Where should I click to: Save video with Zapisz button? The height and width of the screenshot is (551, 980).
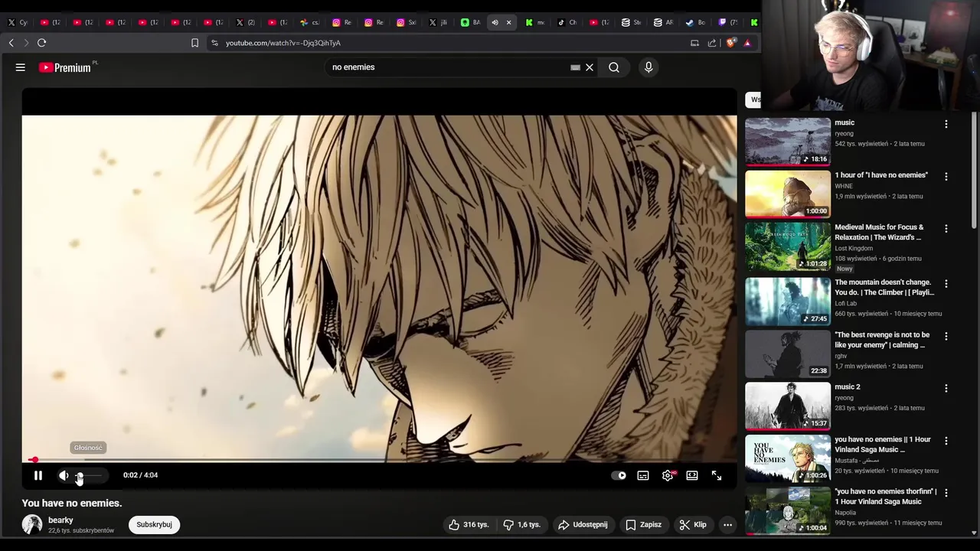point(644,524)
